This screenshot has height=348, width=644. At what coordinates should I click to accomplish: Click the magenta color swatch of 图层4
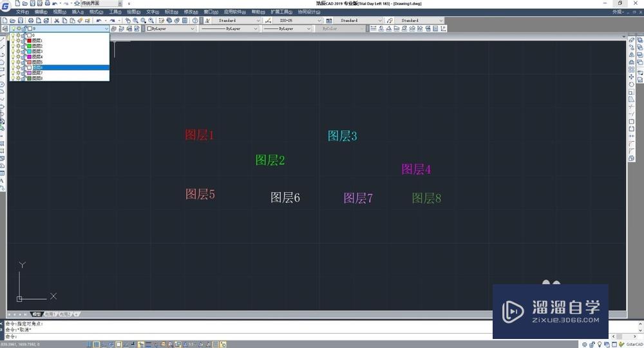coord(29,57)
